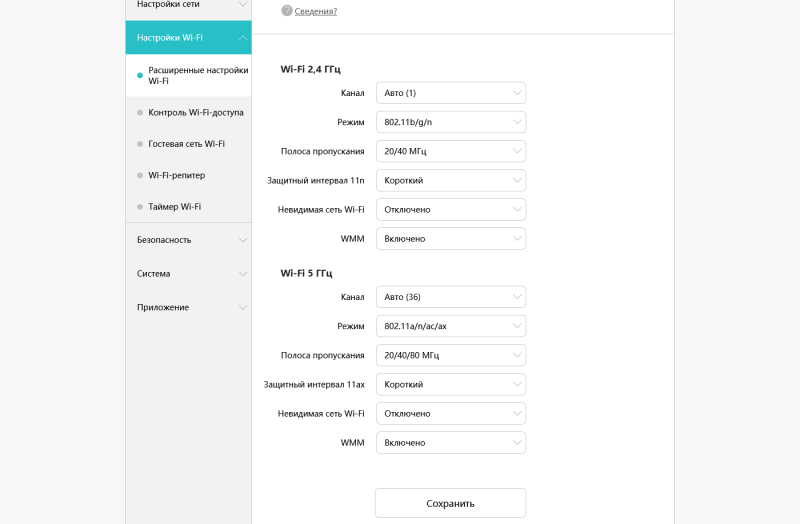This screenshot has width=800, height=524.
Task: Change the 20/40/80 МГц bandwidth dropdown
Action: (451, 355)
